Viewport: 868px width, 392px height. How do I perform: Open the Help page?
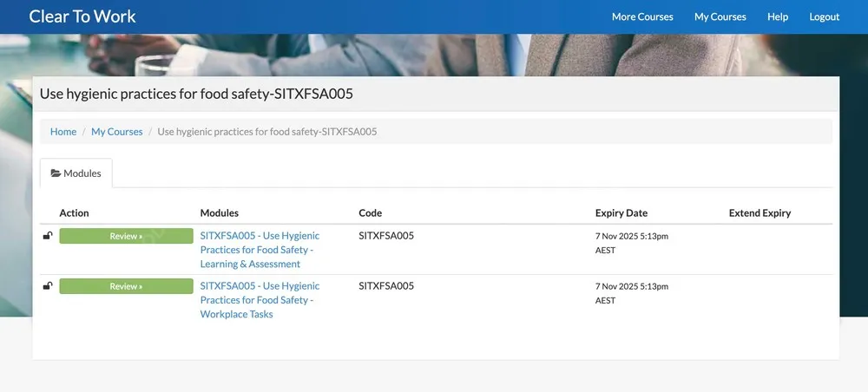pos(778,16)
